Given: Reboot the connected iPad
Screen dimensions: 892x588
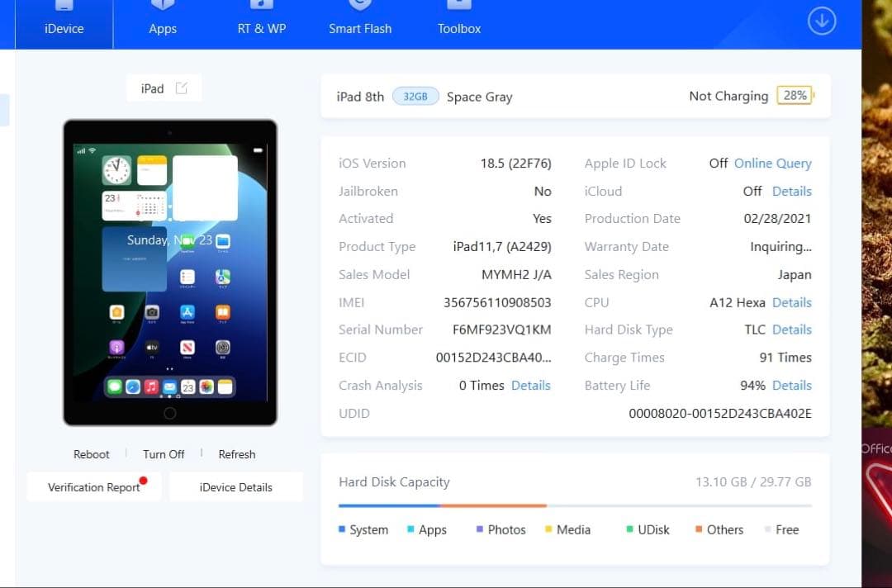Looking at the screenshot, I should pos(91,454).
